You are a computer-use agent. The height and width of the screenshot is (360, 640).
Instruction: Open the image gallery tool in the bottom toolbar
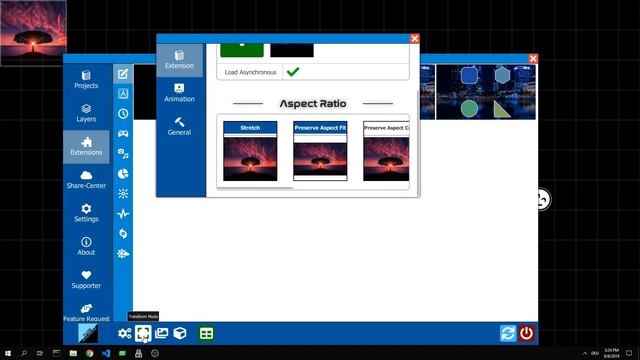[162, 333]
